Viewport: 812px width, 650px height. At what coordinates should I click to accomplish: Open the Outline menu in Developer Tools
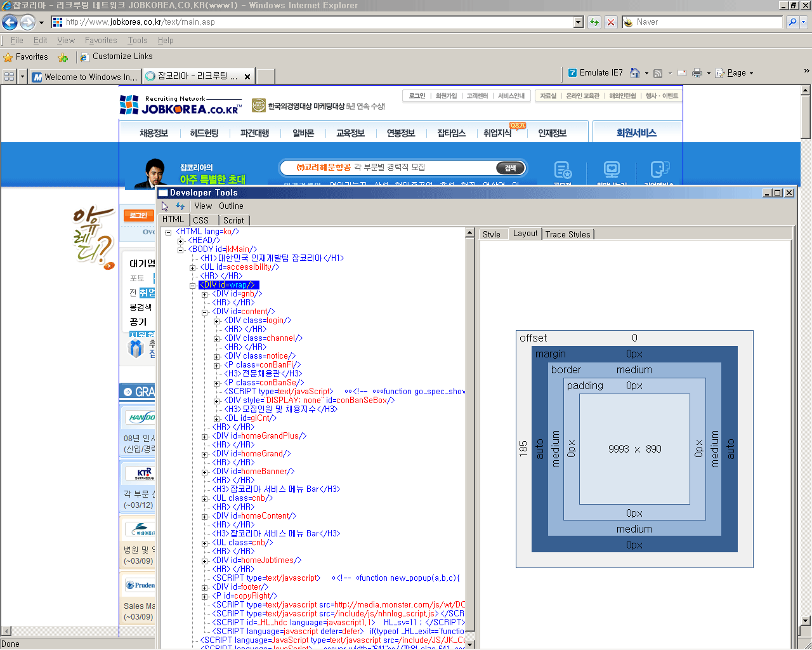pos(231,206)
